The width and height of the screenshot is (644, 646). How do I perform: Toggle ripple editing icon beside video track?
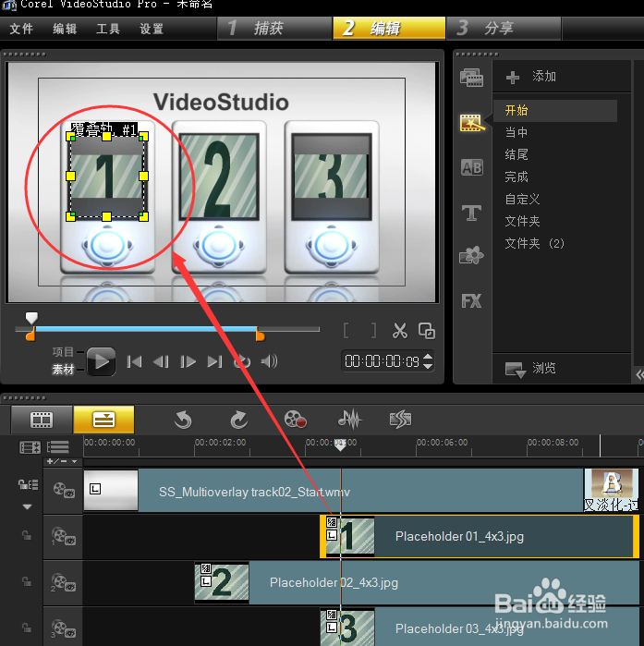pyautogui.click(x=28, y=484)
